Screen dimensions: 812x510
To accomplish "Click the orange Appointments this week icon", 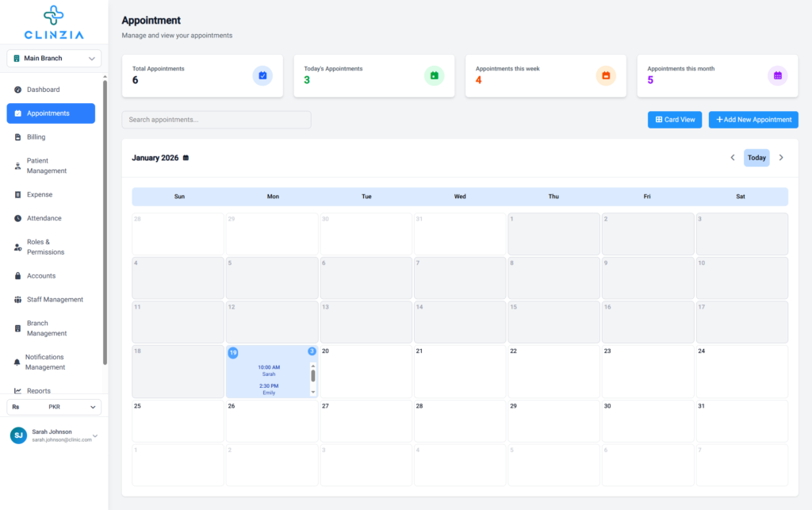I will pos(606,75).
